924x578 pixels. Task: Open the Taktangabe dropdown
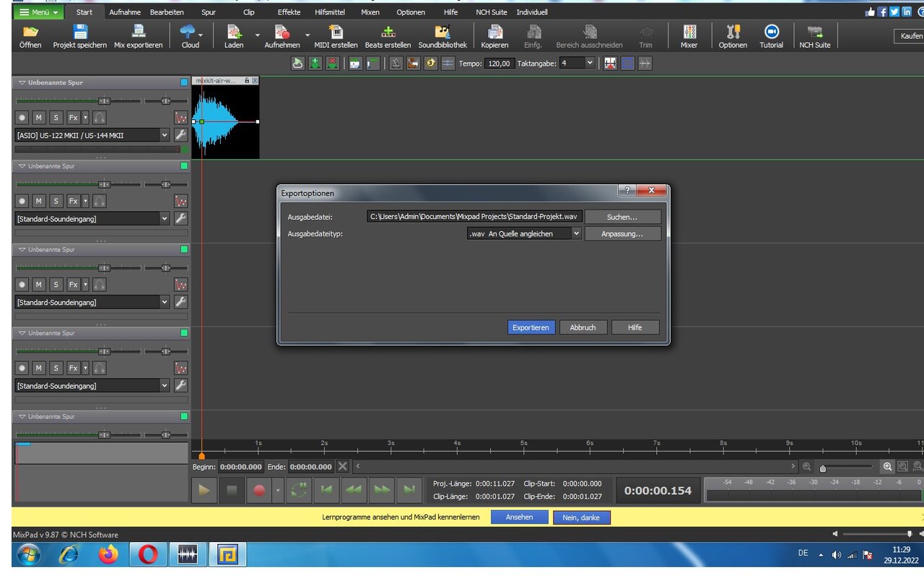tap(590, 64)
